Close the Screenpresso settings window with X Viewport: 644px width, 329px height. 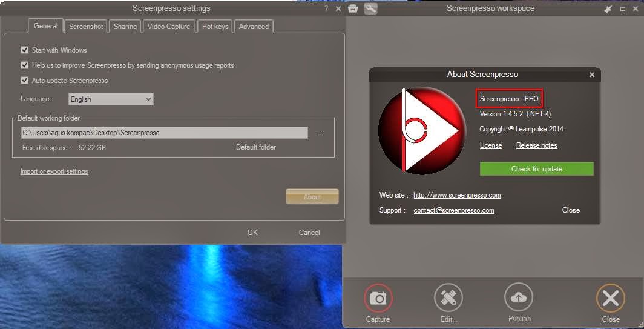(338, 8)
